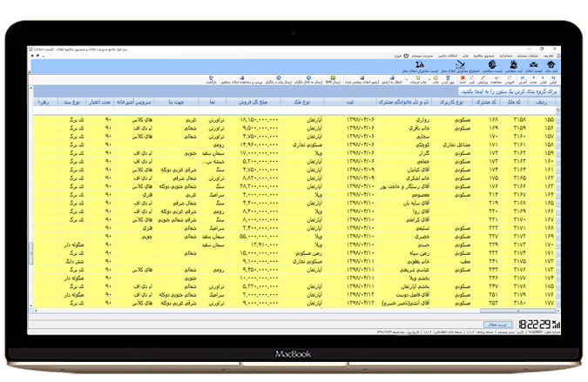Sort by the نوع سند column header
Screen dimensions: 588x382
[x=72, y=102]
